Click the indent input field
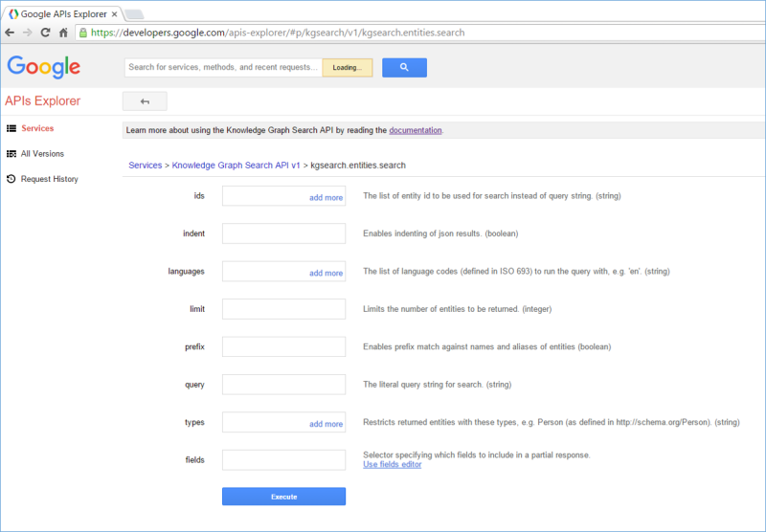This screenshot has height=532, width=766. point(283,233)
